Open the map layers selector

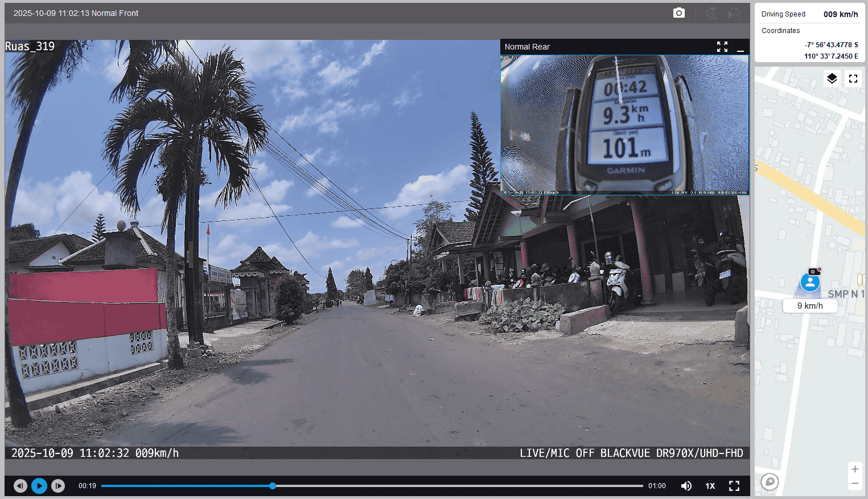pos(832,79)
